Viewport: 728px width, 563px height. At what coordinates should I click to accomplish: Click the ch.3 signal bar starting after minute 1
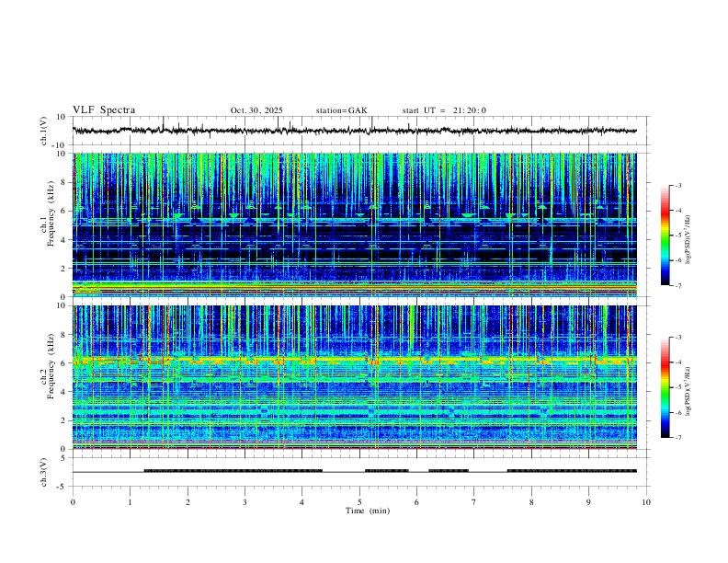coord(233,471)
